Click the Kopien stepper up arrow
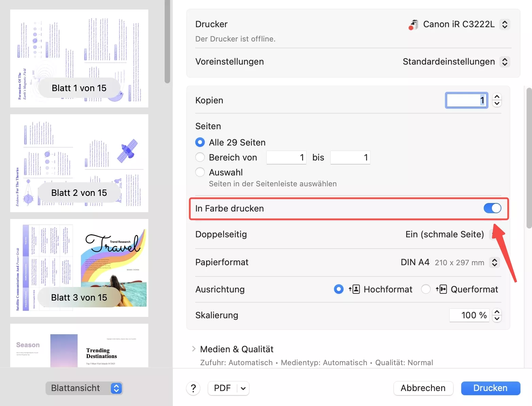The width and height of the screenshot is (532, 406). click(x=497, y=97)
